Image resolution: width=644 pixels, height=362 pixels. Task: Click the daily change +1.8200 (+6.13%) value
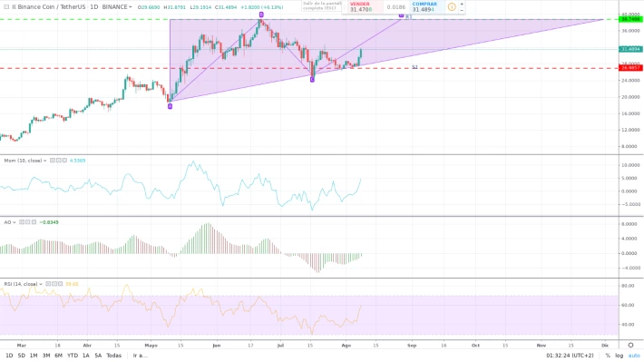point(261,7)
